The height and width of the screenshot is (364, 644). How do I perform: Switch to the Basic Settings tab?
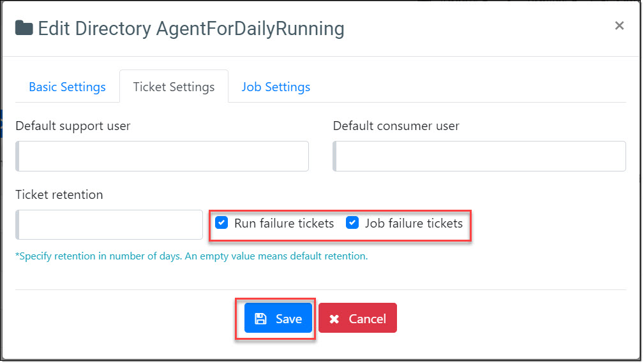click(x=67, y=87)
